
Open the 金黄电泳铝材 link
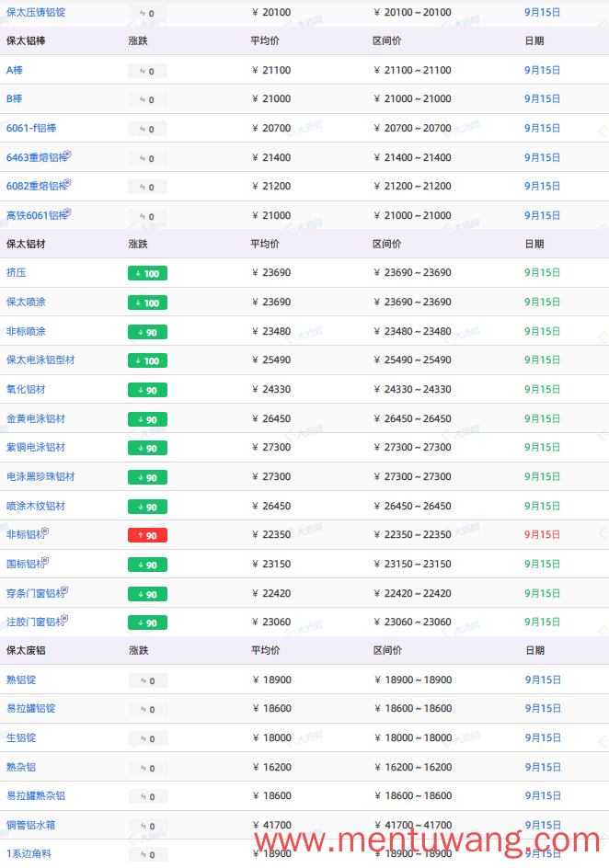36,419
